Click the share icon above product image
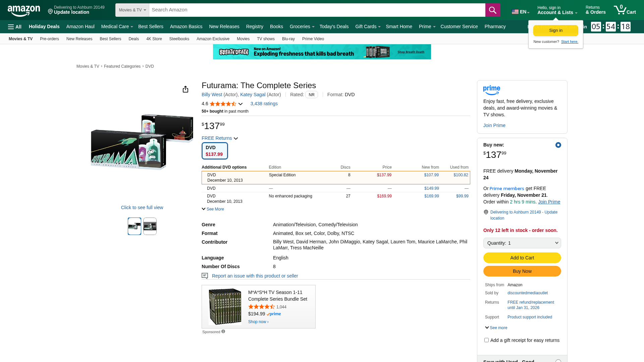Viewport: 644px width, 362px height. tap(185, 89)
